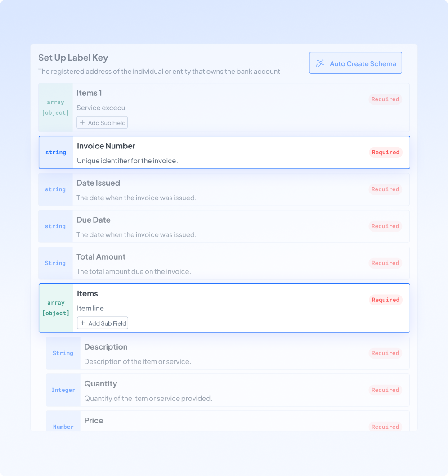The image size is (448, 476).
Task: Select the Invoice Number field title
Action: pos(106,146)
